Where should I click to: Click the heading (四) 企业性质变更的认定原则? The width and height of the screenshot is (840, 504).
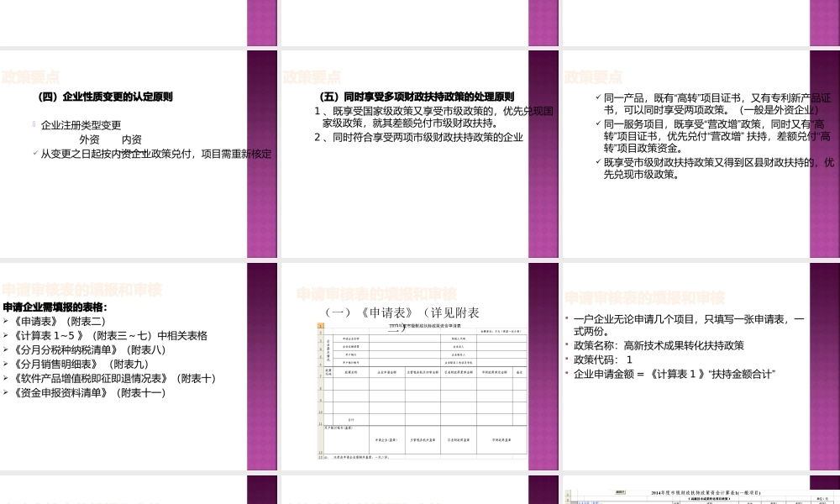(x=106, y=97)
